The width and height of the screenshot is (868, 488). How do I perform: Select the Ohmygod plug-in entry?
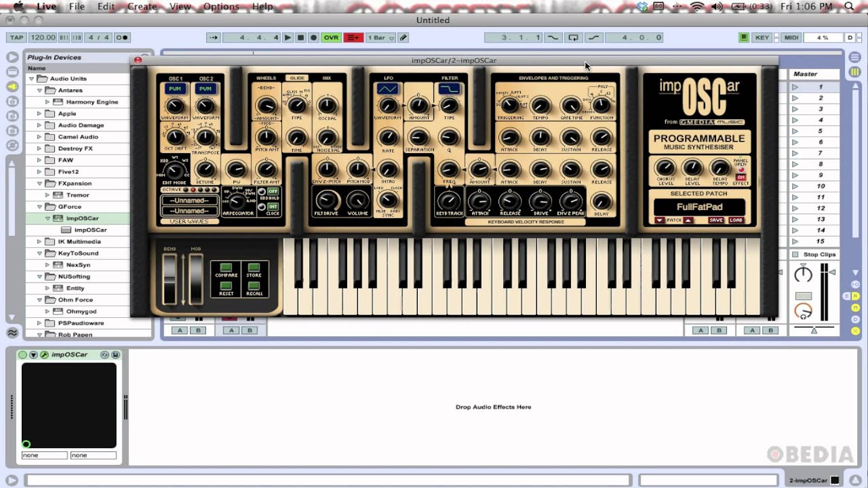tap(81, 312)
